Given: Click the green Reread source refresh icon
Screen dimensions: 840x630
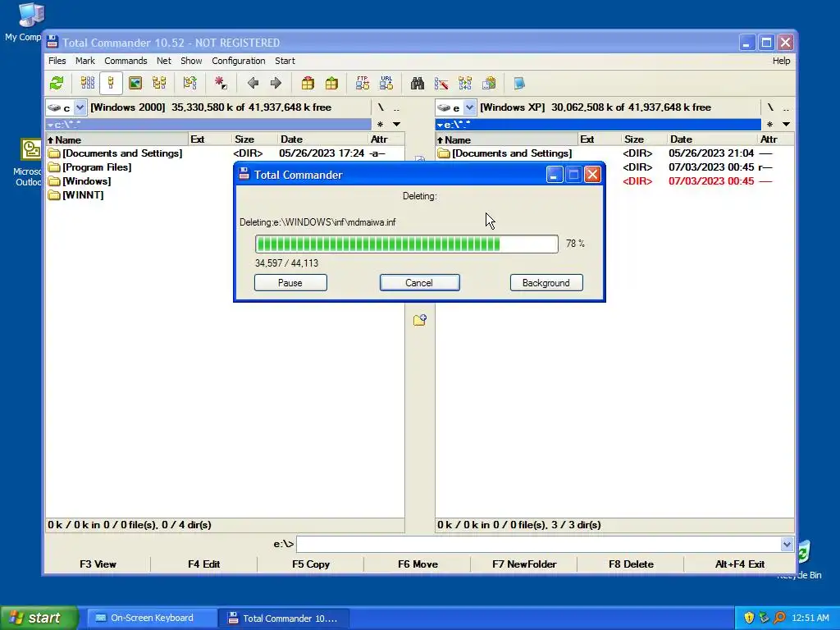Looking at the screenshot, I should point(57,83).
